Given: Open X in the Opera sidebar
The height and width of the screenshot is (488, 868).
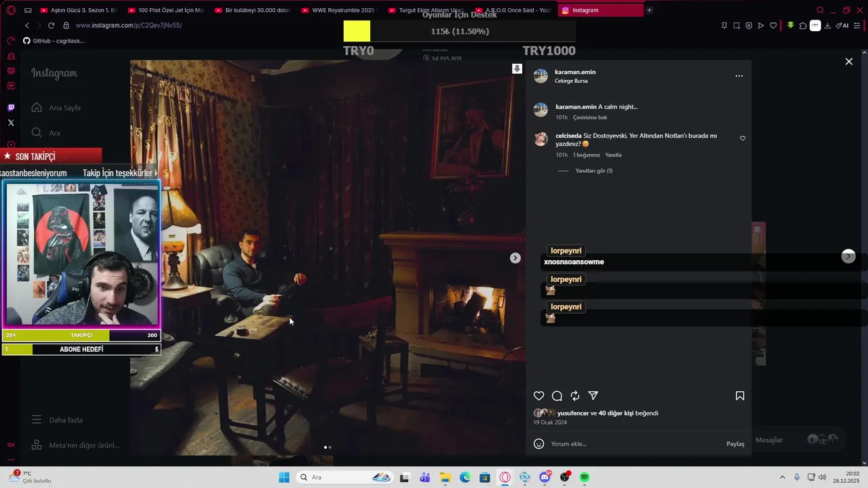Looking at the screenshot, I should tap(11, 123).
